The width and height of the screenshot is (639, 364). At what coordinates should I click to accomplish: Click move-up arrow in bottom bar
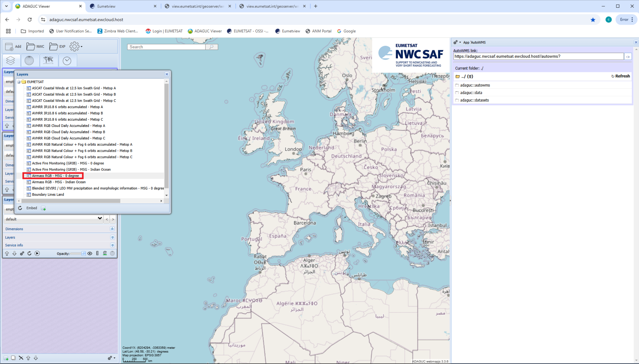click(28, 358)
